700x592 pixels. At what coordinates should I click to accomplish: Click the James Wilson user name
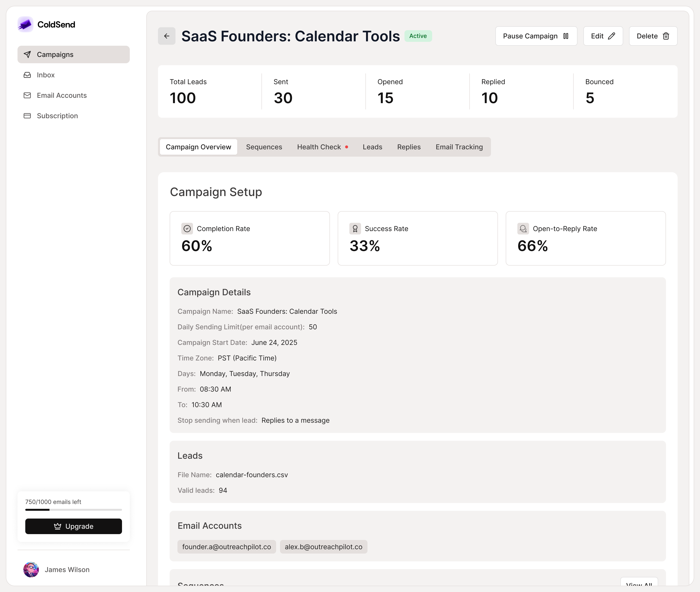click(x=67, y=570)
